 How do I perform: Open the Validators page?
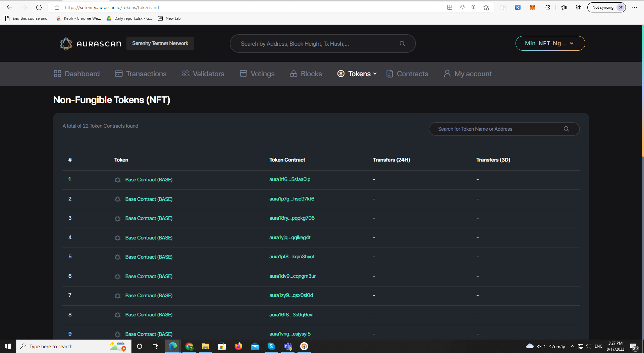tap(203, 74)
